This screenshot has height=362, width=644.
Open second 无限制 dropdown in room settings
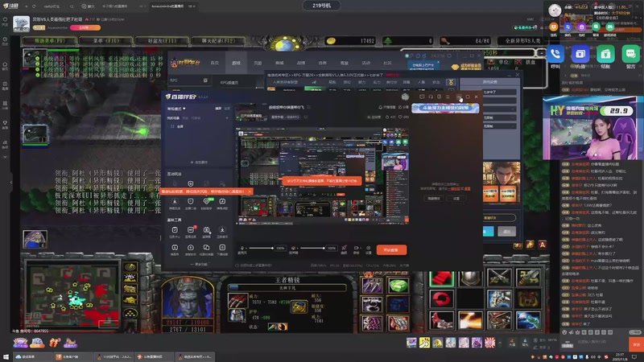click(x=499, y=126)
